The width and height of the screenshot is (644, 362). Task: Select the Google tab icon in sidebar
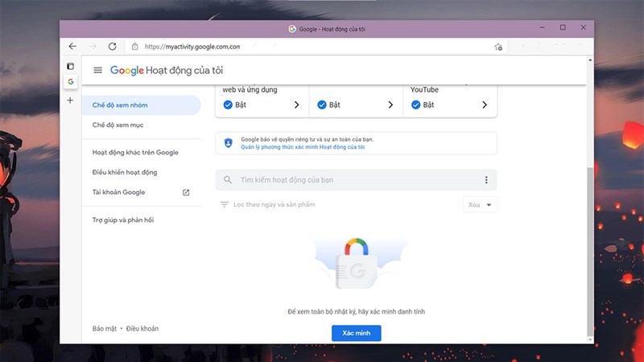coord(71,82)
